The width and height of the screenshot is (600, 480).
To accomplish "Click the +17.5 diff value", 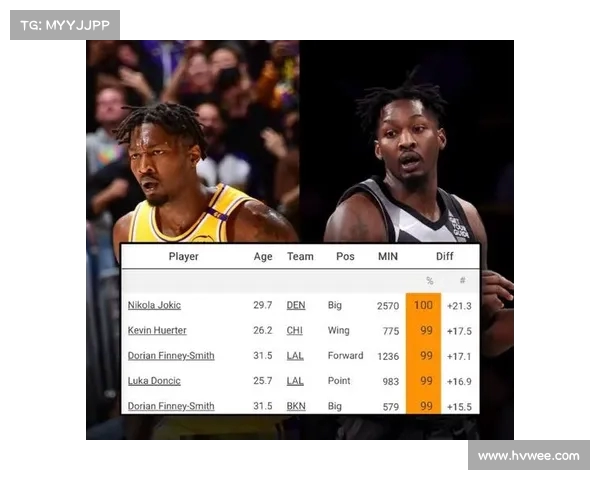I will pyautogui.click(x=459, y=331).
